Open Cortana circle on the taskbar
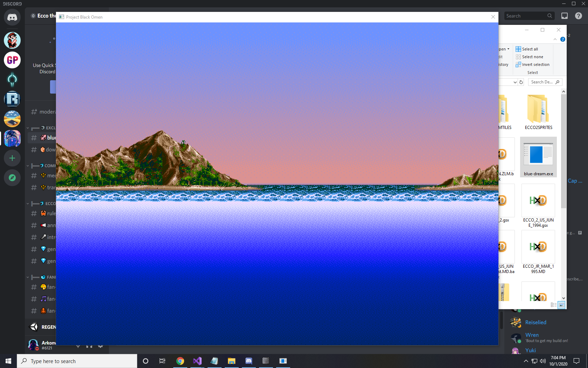Viewport: 588px width, 368px height. 146,361
